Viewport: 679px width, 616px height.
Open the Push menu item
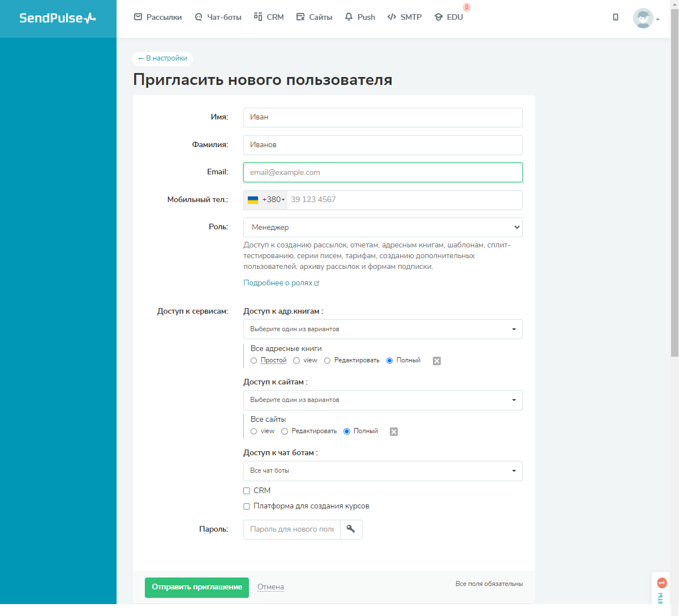[x=360, y=17]
